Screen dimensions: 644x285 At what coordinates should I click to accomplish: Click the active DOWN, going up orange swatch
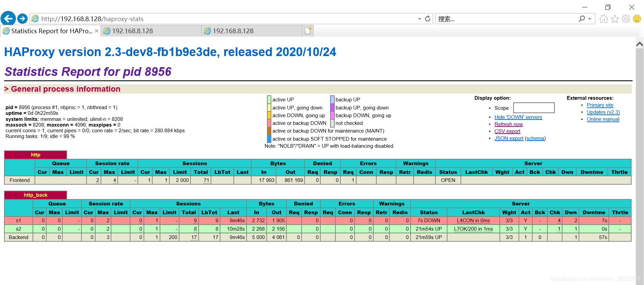[x=269, y=115]
